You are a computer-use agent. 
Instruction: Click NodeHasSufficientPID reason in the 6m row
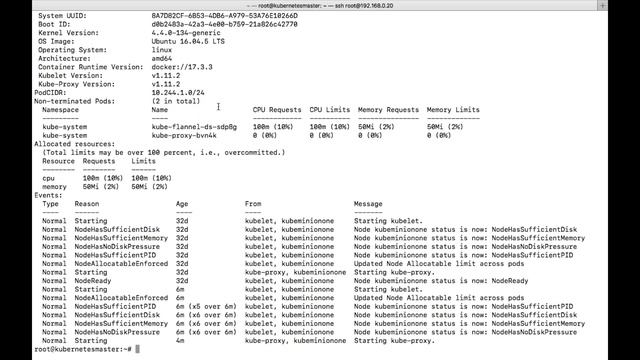pos(115,307)
